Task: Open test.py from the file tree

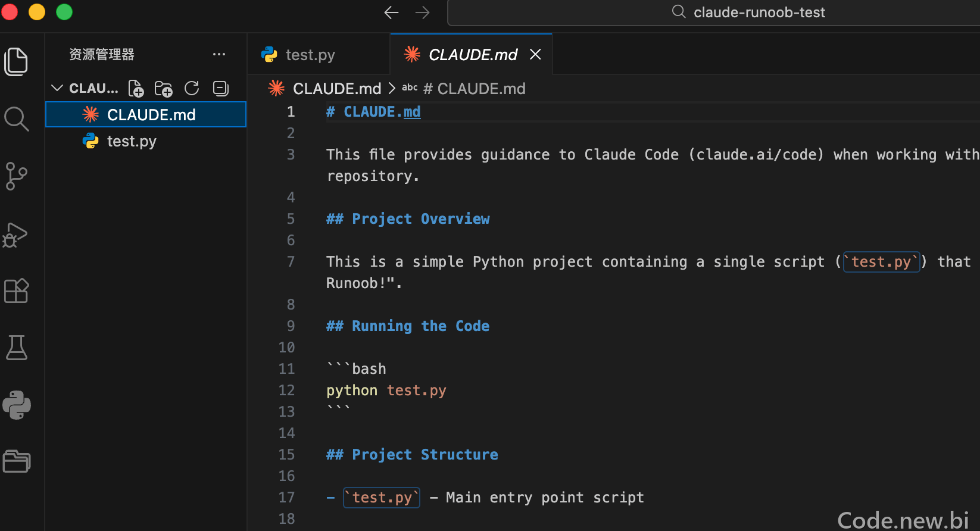Action: point(146,141)
